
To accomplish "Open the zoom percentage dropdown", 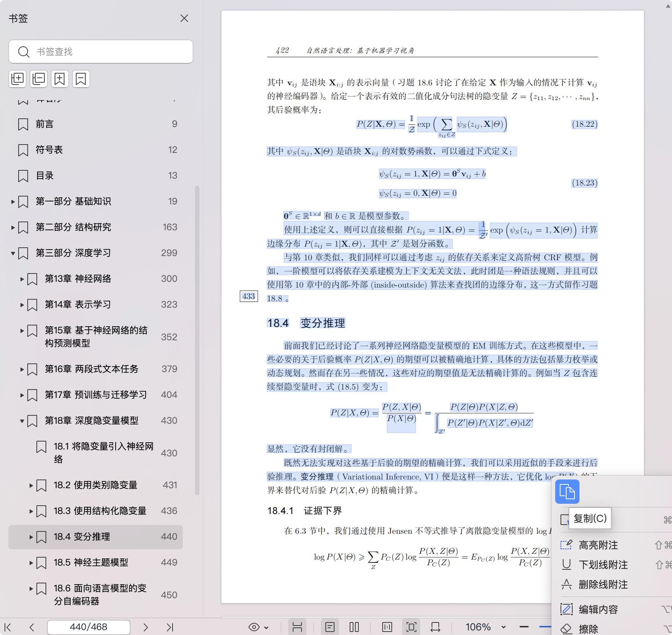I will click(504, 627).
